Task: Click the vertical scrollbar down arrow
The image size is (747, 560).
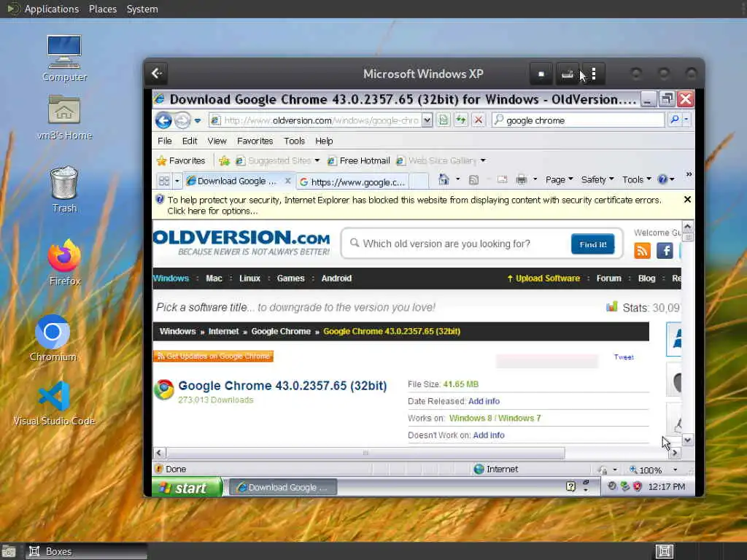Action: click(687, 440)
